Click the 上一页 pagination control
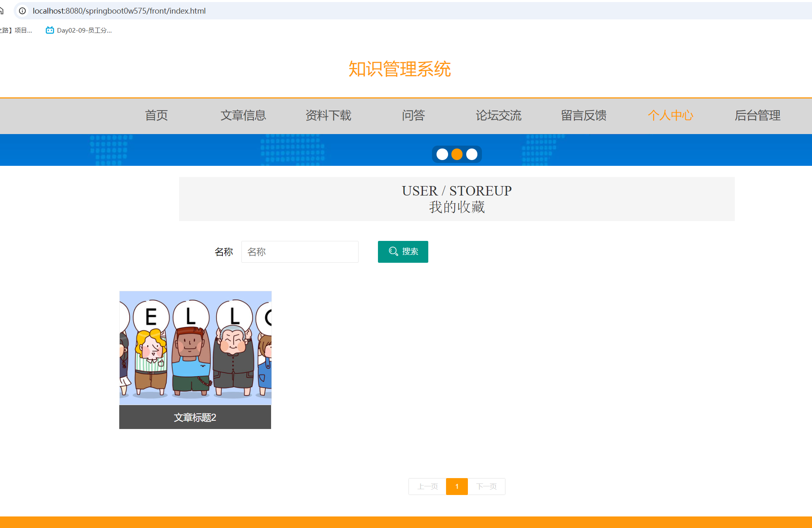The image size is (812, 528). click(x=427, y=486)
